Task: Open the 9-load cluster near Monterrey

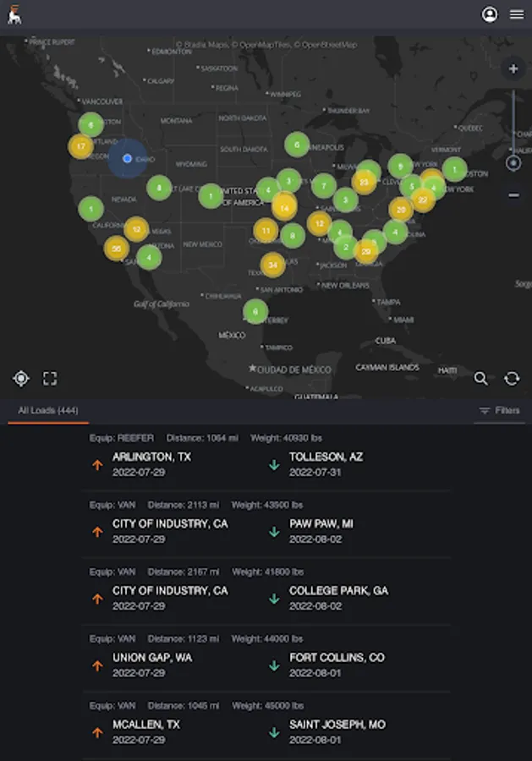Action: [x=255, y=311]
